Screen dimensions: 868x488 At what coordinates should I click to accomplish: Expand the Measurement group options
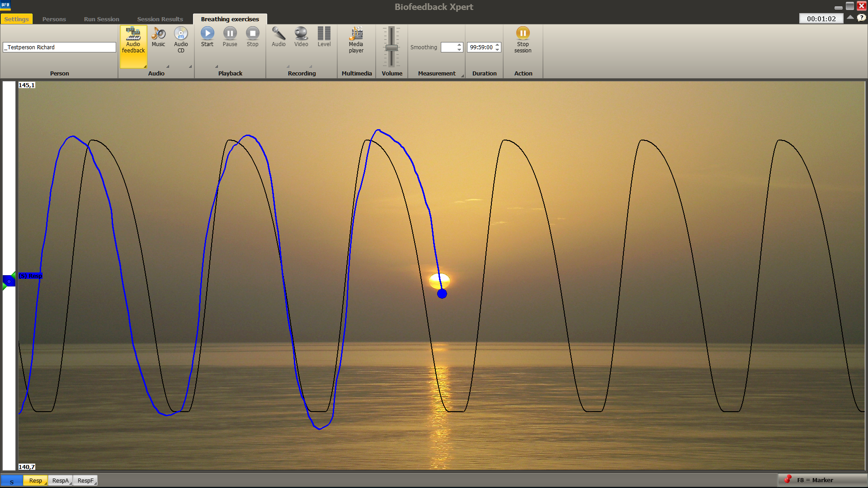(462, 76)
